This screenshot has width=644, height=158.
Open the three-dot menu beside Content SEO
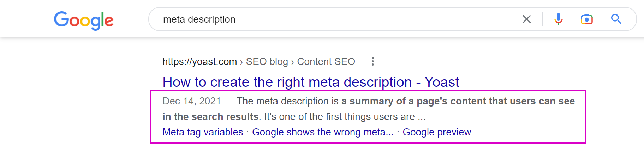(372, 61)
